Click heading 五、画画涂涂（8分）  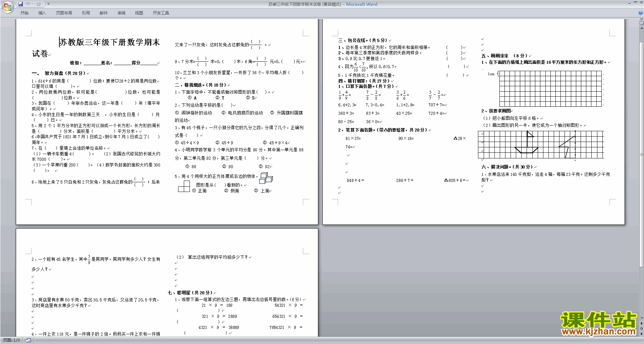point(504,56)
